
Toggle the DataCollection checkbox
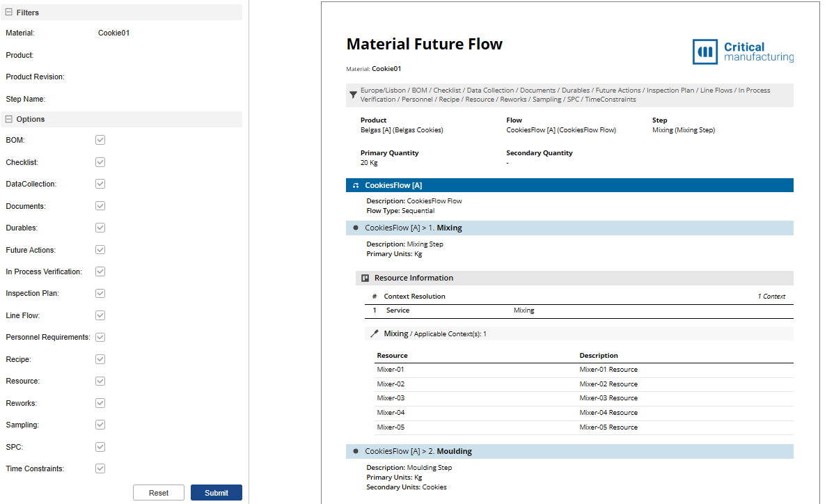(x=100, y=184)
